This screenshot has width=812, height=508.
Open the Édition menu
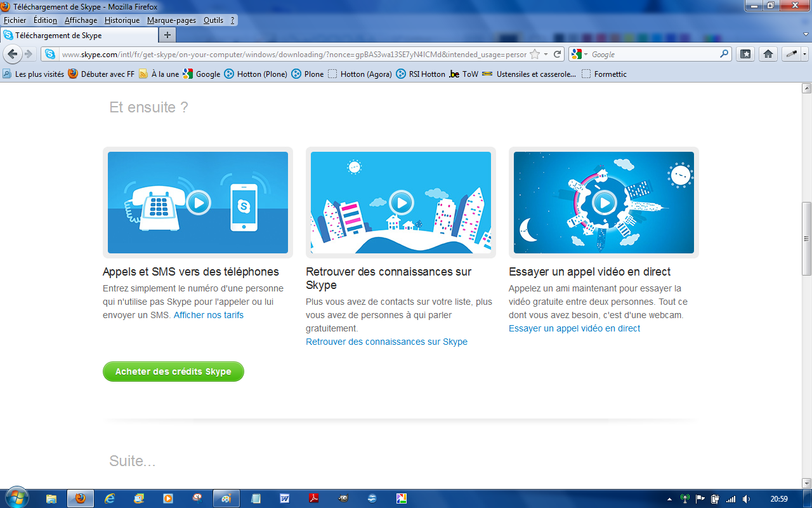pyautogui.click(x=46, y=20)
